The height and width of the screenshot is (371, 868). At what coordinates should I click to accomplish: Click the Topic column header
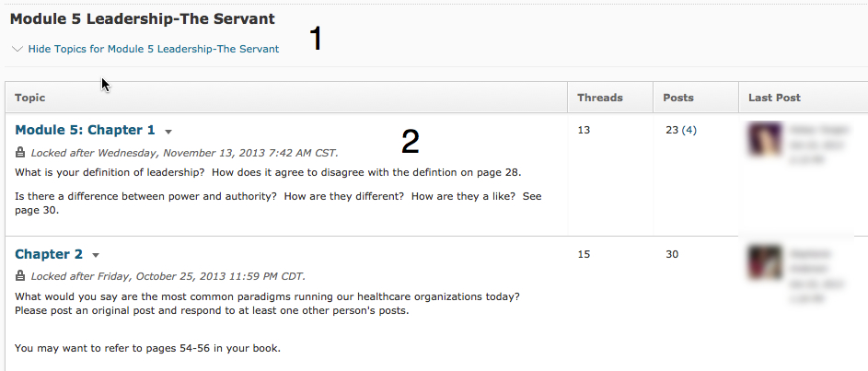(30, 98)
